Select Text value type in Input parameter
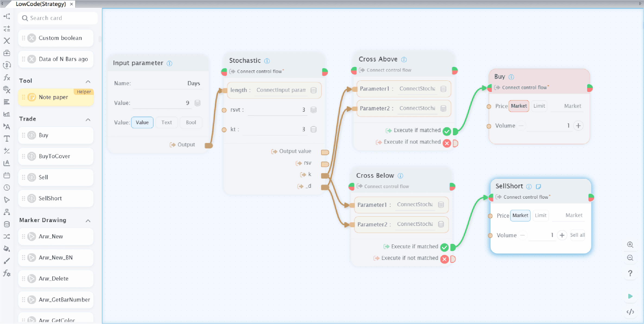Viewport: 644px width, 324px height. 166,123
